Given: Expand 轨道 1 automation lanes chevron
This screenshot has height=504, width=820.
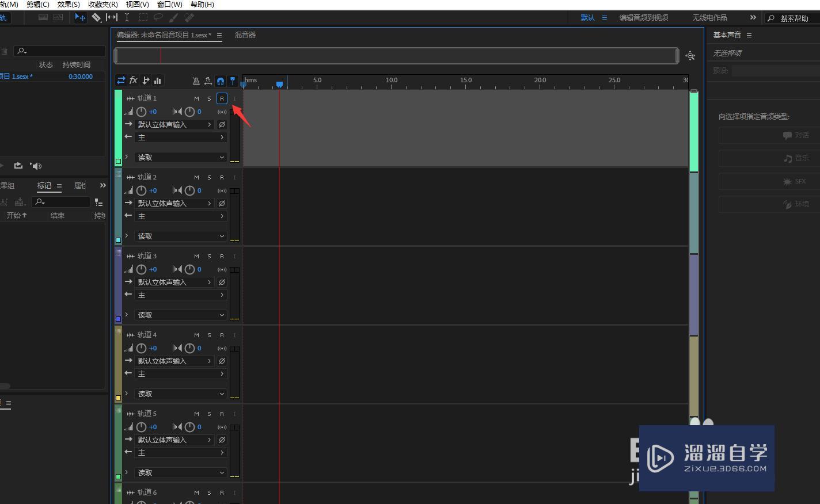Looking at the screenshot, I should tap(127, 156).
